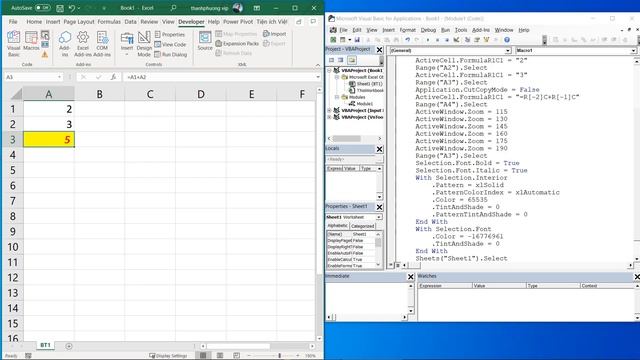Undo in the VBA editor toolbar
Viewport: 640px width, 360px height.
[407, 40]
